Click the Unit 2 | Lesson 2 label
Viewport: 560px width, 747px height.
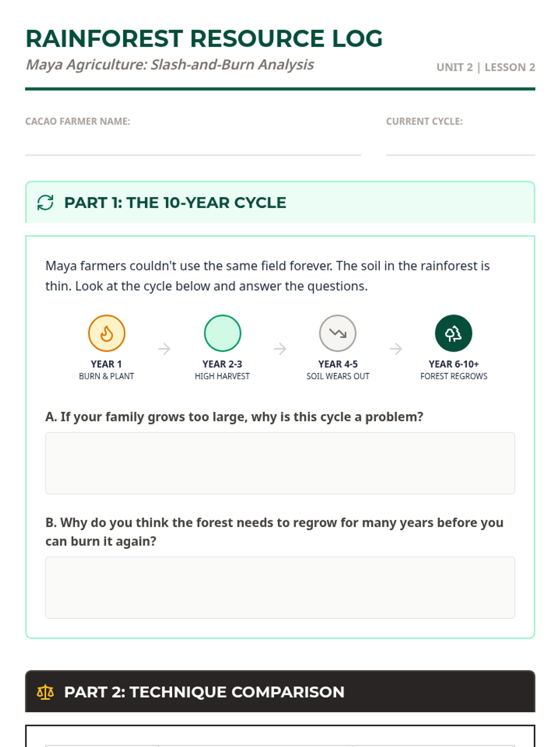tap(485, 67)
